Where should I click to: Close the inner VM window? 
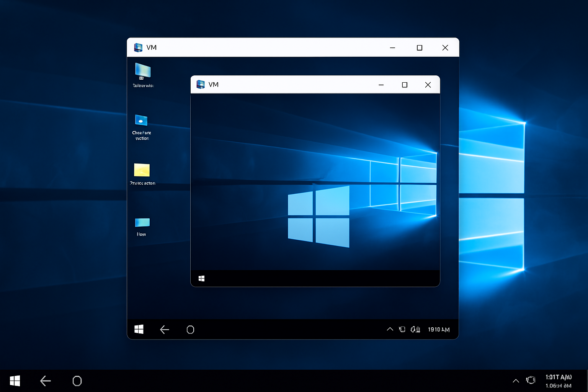tap(428, 85)
